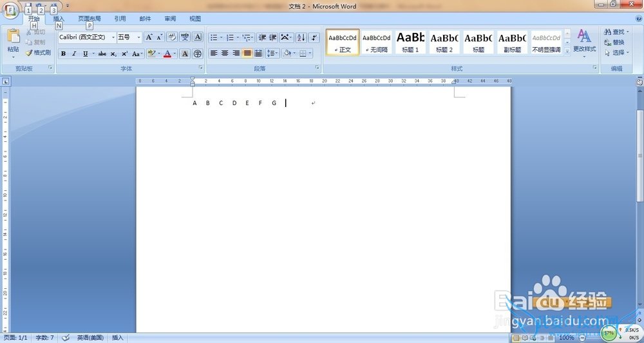Image resolution: width=644 pixels, height=343 pixels.
Task: Apply the red font color button
Action: pyautogui.click(x=167, y=54)
